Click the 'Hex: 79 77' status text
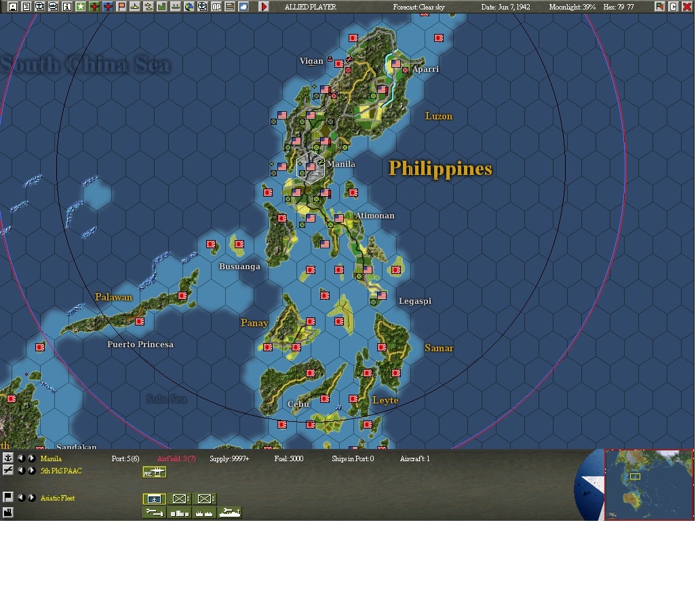This screenshot has width=700, height=609. point(619,7)
